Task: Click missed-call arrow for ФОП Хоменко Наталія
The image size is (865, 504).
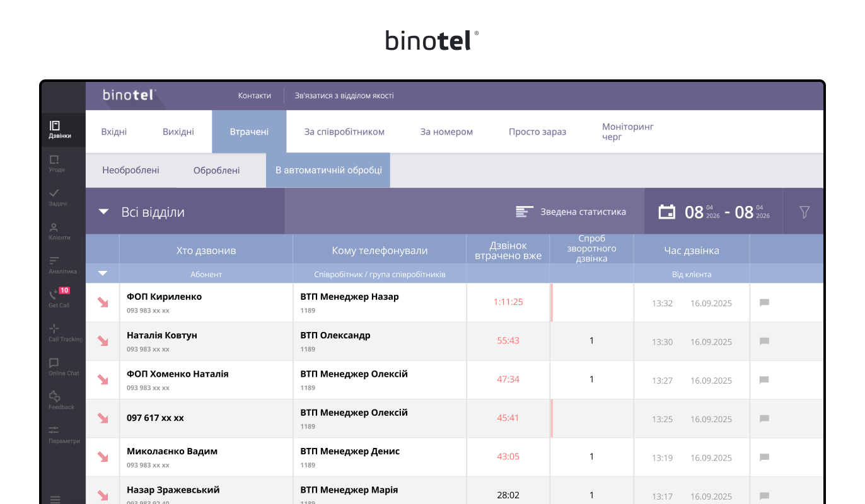Action: point(103,379)
